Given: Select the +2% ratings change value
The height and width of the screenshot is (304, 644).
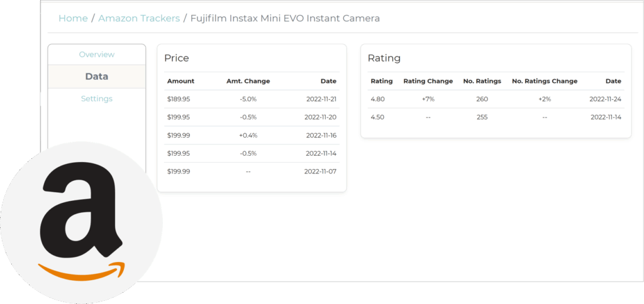Looking at the screenshot, I should tap(545, 99).
